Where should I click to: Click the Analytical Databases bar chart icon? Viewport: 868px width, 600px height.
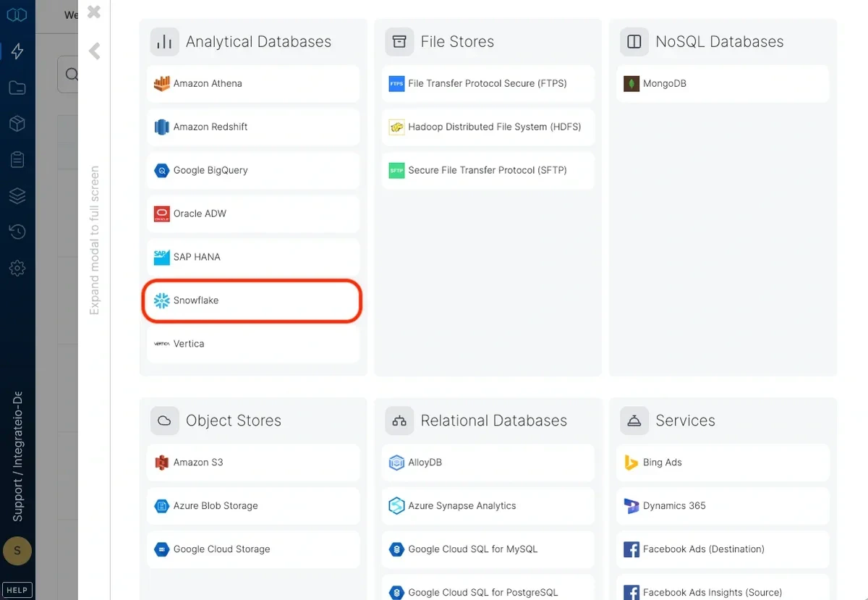tap(164, 42)
